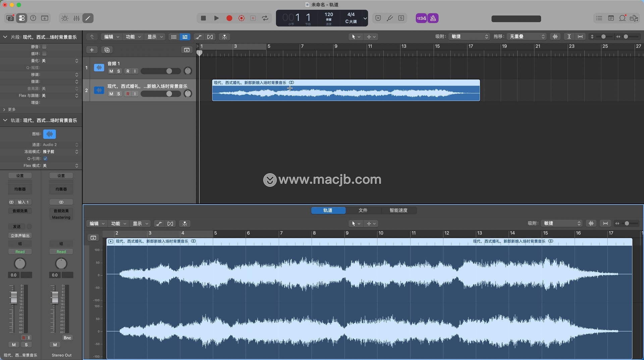Mute the 音频 1 track

point(111,71)
